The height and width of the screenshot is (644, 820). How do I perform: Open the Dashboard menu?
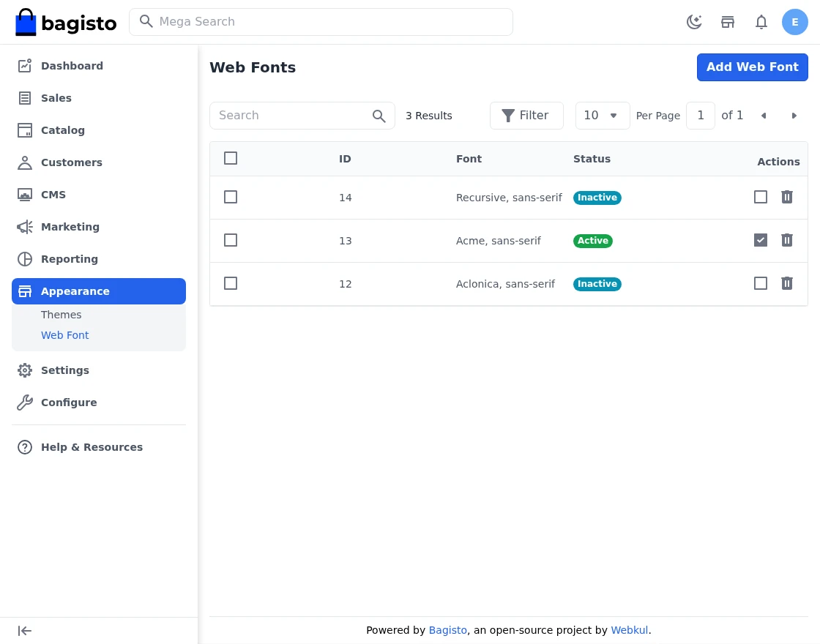99,66
